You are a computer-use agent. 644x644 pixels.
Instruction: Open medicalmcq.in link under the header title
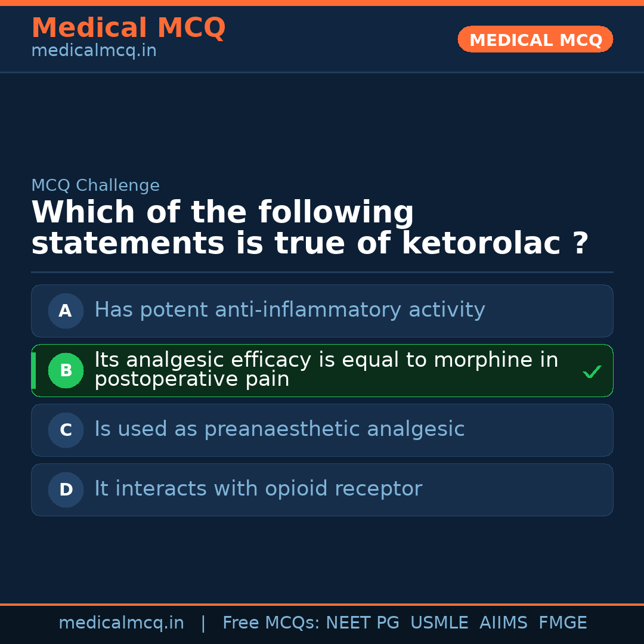(94, 51)
